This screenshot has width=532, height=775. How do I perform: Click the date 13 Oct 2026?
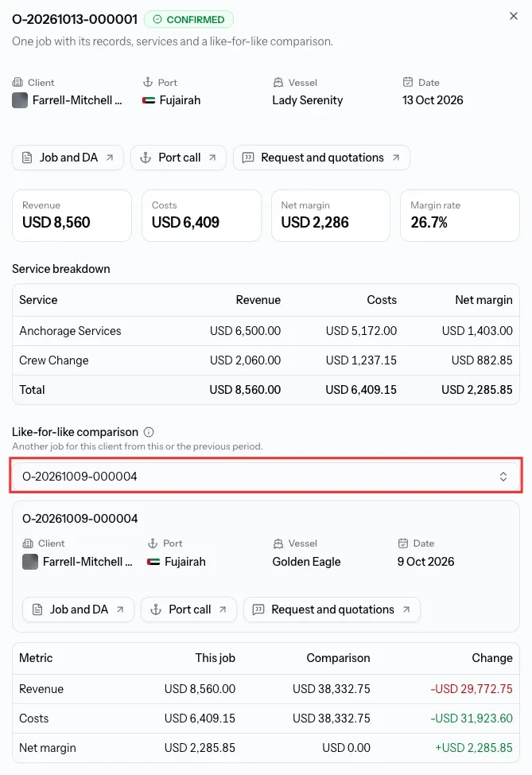coord(433,100)
